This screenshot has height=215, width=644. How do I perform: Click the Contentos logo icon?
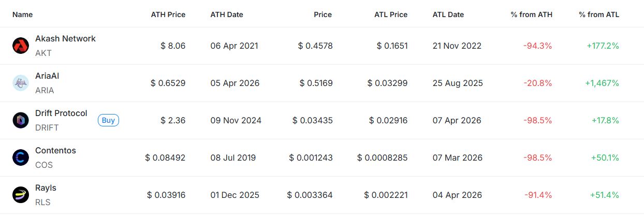click(21, 157)
